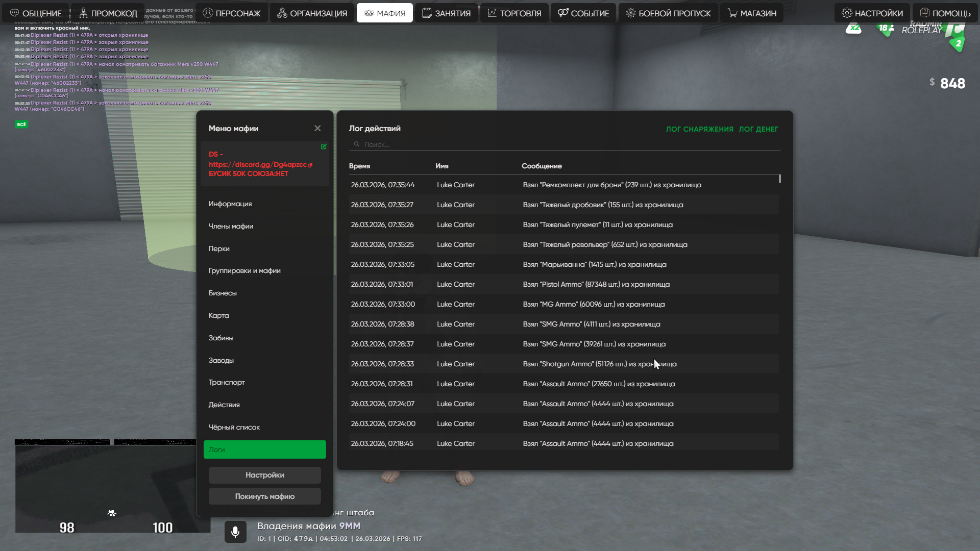The height and width of the screenshot is (551, 980).
Task: Switch to Лог снаряжения tab
Action: click(x=699, y=130)
